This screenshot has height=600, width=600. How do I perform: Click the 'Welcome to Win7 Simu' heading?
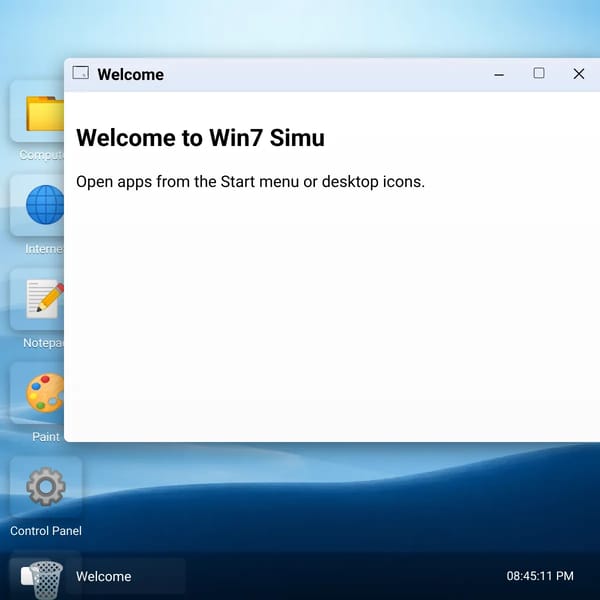tap(201, 137)
